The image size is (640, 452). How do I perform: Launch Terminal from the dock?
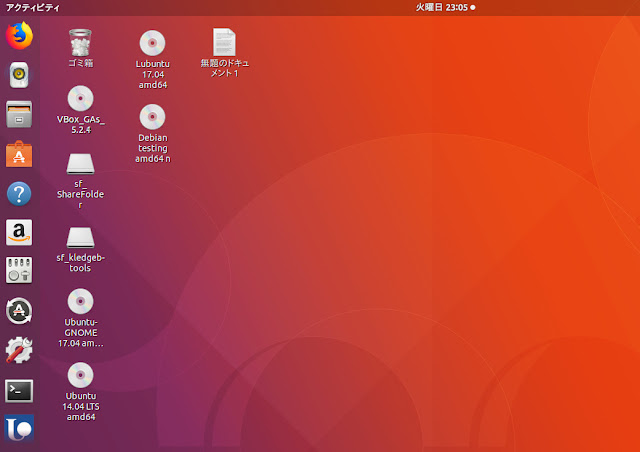tap(19, 391)
